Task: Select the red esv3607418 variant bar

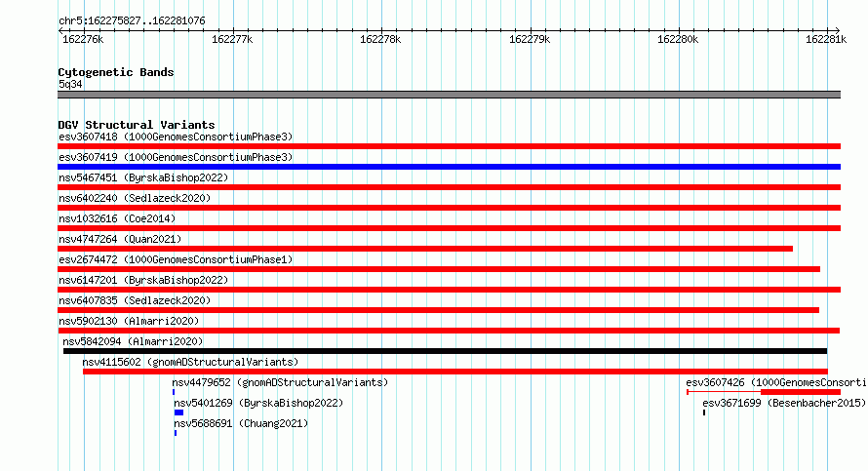Action: click(449, 146)
